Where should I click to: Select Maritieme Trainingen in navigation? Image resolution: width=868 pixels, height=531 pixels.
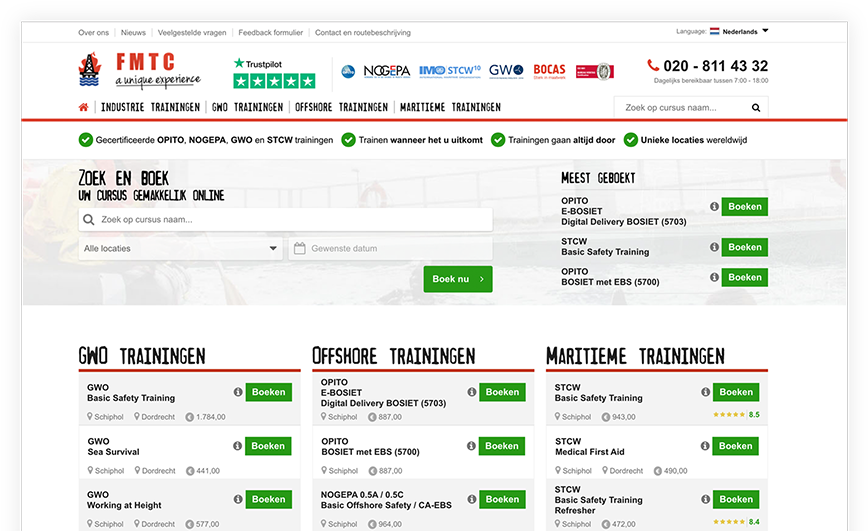450,107
